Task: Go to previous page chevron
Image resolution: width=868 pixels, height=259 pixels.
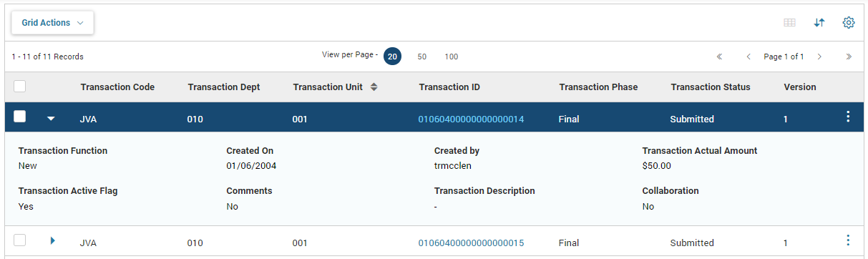Action: pyautogui.click(x=748, y=57)
